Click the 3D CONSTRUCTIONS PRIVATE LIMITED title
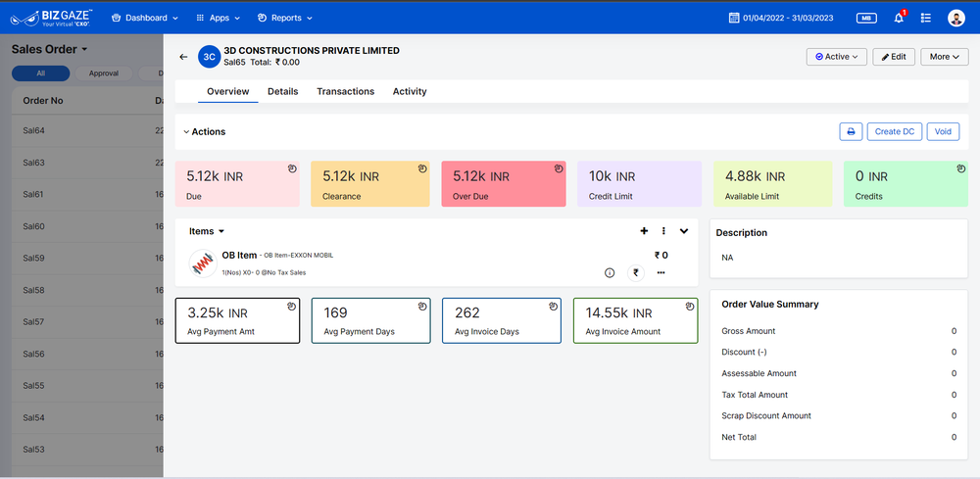The image size is (980, 479). [312, 51]
